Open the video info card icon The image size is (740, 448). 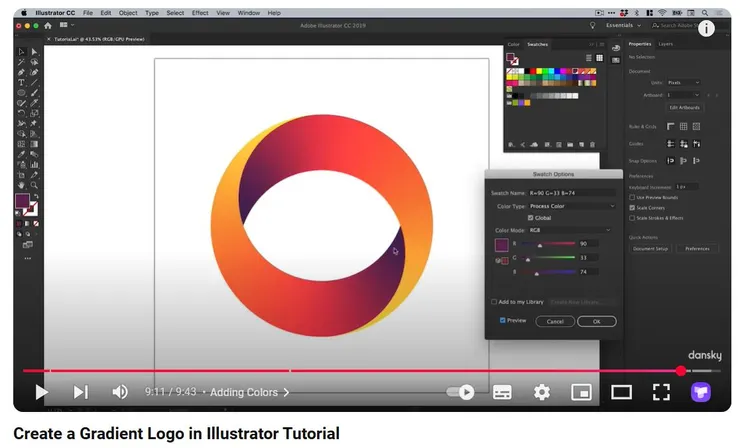(706, 29)
